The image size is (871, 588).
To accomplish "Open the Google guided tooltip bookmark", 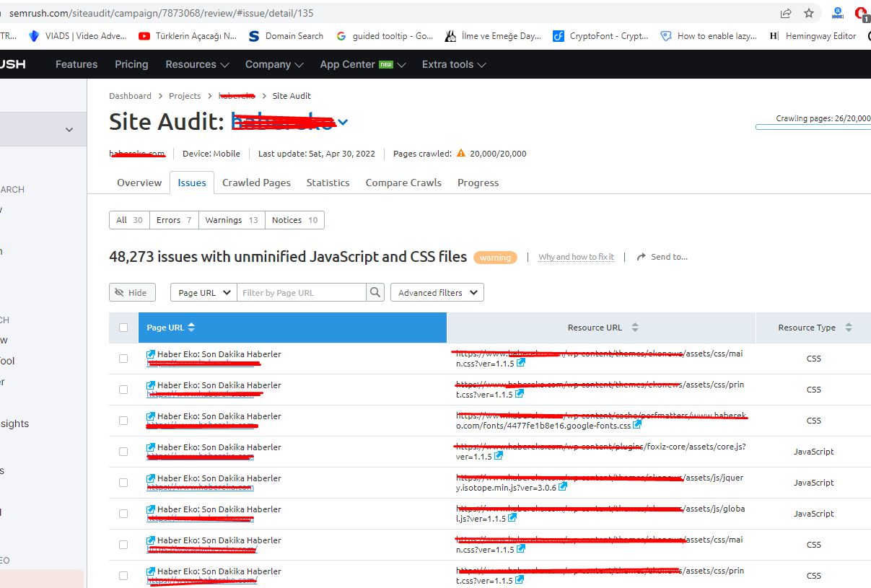I will 385,36.
